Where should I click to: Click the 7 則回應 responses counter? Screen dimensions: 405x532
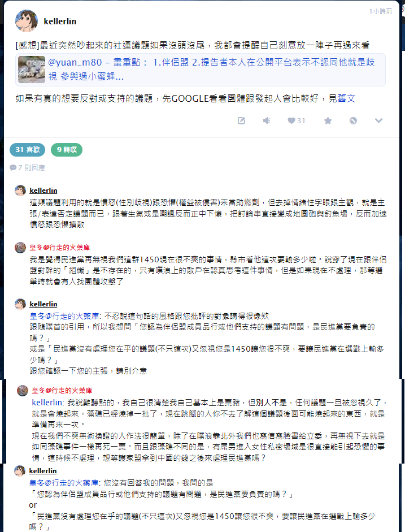pos(31,167)
